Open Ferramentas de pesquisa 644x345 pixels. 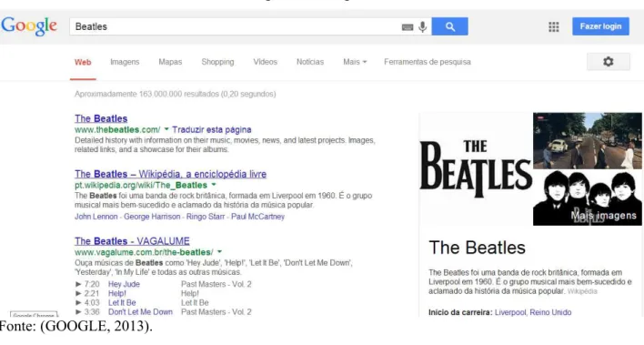pos(428,62)
